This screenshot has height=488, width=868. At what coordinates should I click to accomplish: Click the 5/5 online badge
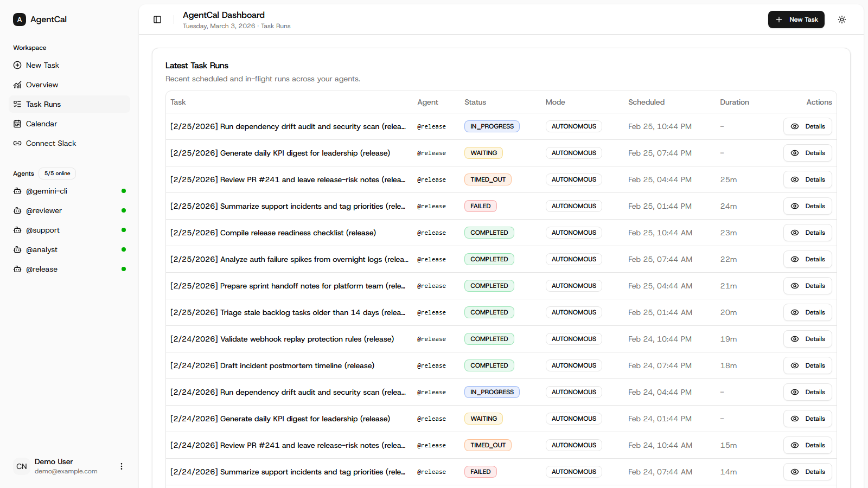[57, 174]
